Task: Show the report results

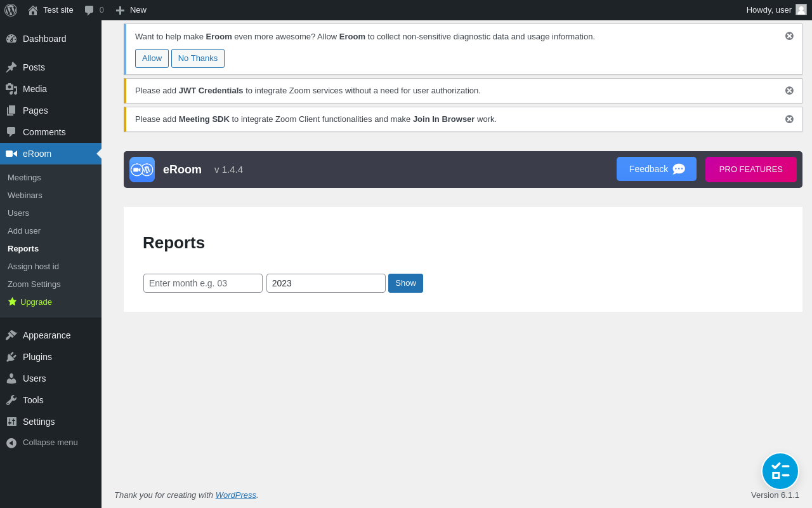Action: point(406,283)
